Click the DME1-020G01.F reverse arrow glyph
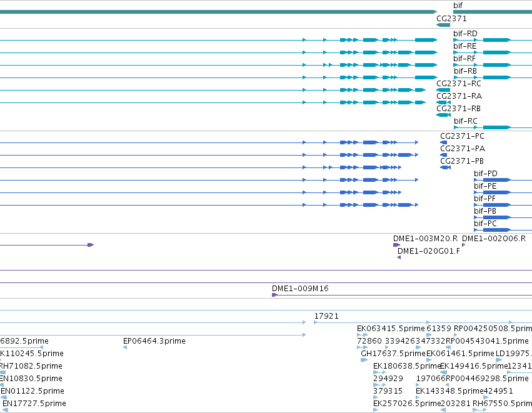Viewport: 532px width, 413px height. 399,257
